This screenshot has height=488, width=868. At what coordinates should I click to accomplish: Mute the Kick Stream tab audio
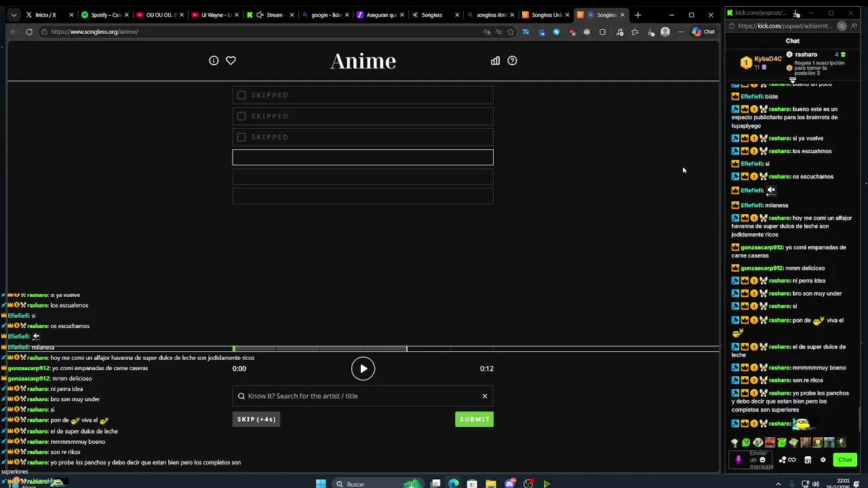pos(260,15)
